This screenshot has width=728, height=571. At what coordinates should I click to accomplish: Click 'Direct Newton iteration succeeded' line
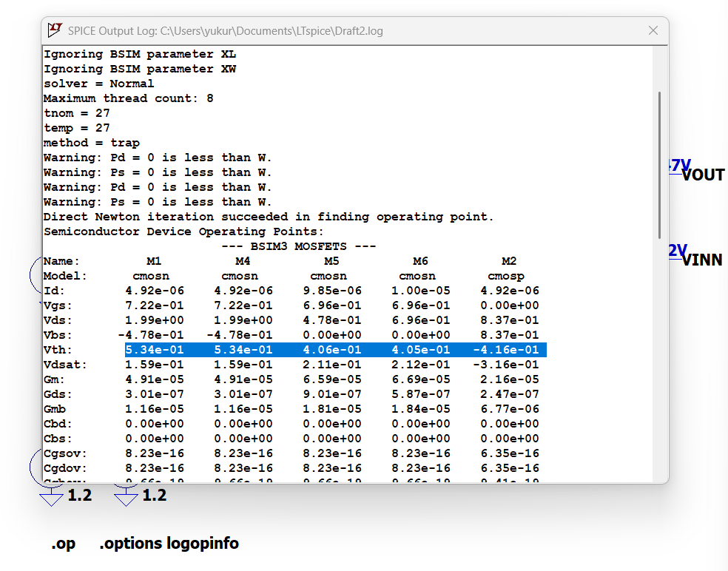[269, 217]
